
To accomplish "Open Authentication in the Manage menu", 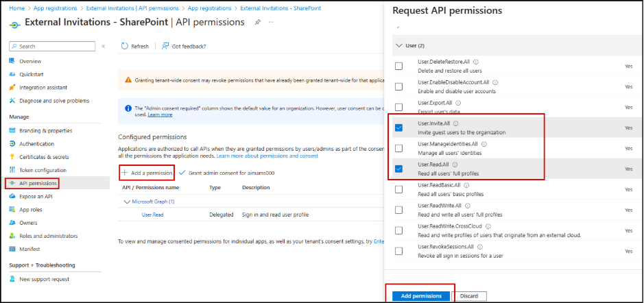I will pyautogui.click(x=36, y=144).
